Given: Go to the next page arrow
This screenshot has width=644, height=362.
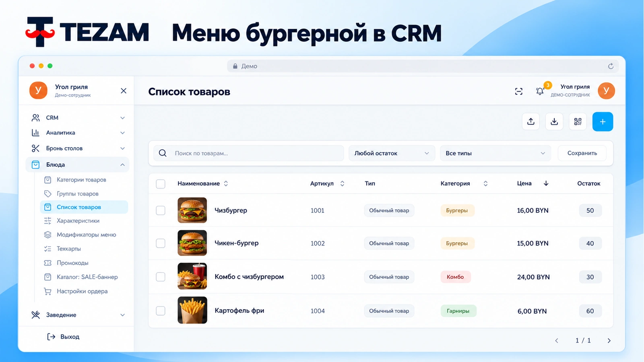Looking at the screenshot, I should (x=609, y=341).
